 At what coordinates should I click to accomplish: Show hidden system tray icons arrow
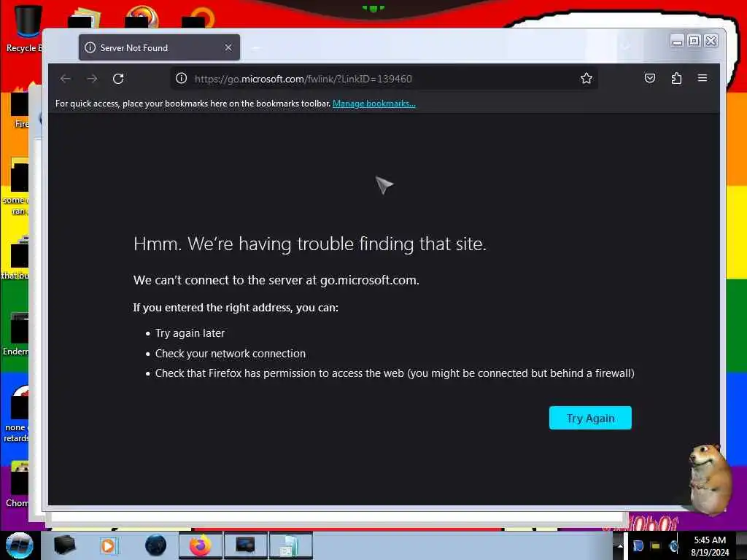[620, 546]
